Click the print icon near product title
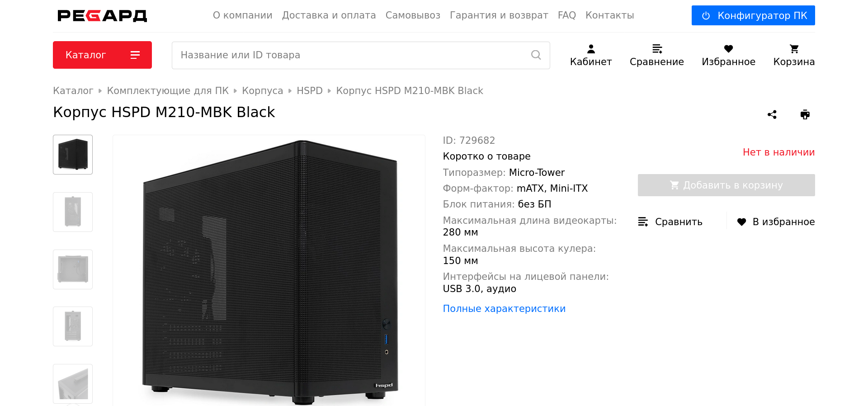 coord(805,114)
